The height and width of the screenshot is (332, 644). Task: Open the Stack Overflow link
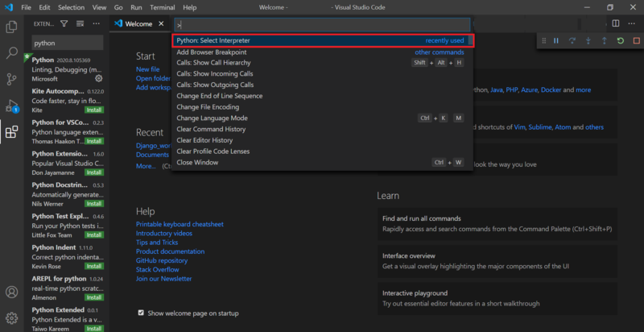click(157, 269)
